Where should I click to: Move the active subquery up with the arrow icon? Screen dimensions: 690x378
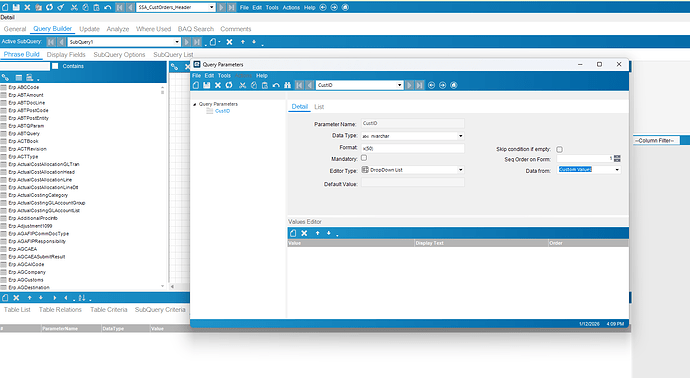coord(242,42)
